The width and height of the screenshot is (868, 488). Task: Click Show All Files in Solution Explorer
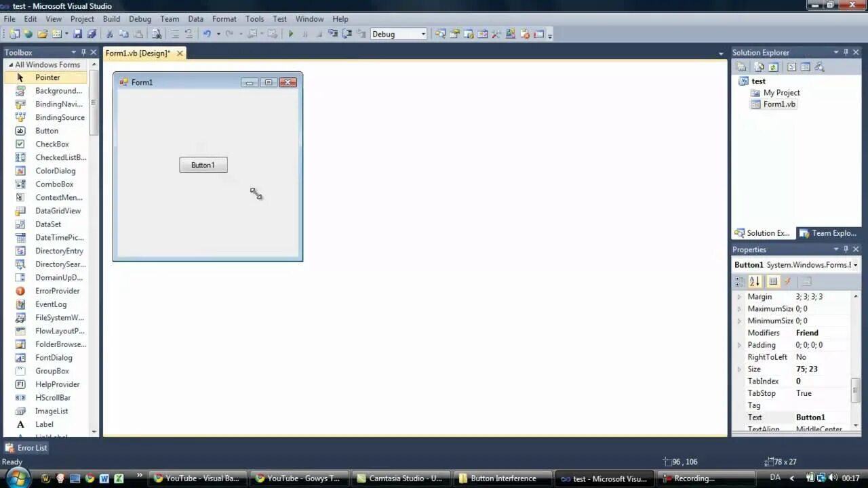point(759,67)
